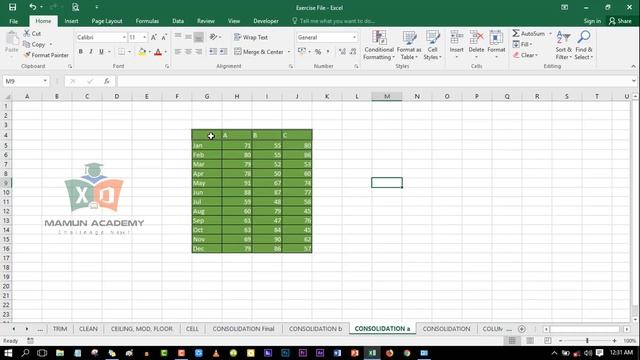
Task: Apply Percent Style format
Action: click(x=318, y=52)
